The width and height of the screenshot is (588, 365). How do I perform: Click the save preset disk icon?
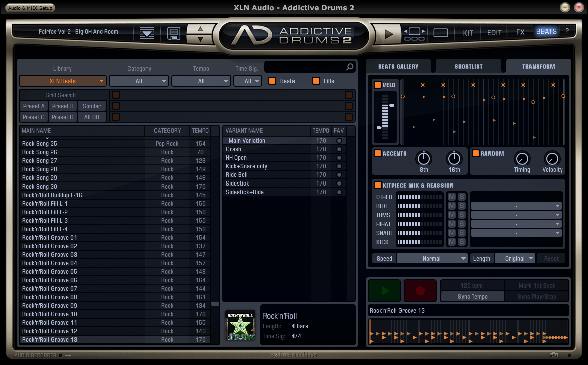tap(173, 33)
